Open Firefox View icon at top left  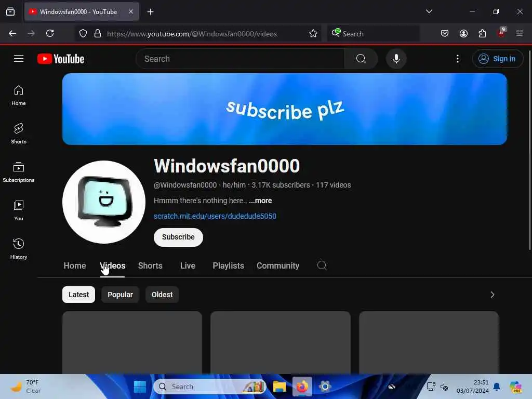click(10, 11)
